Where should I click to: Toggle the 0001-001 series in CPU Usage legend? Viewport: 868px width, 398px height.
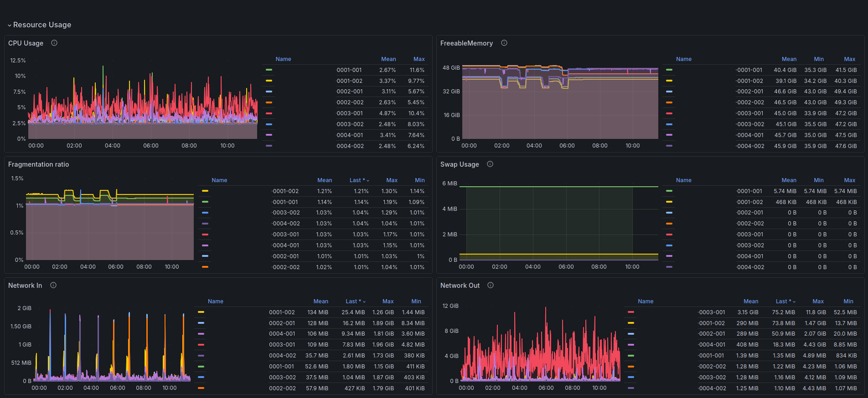click(x=349, y=70)
